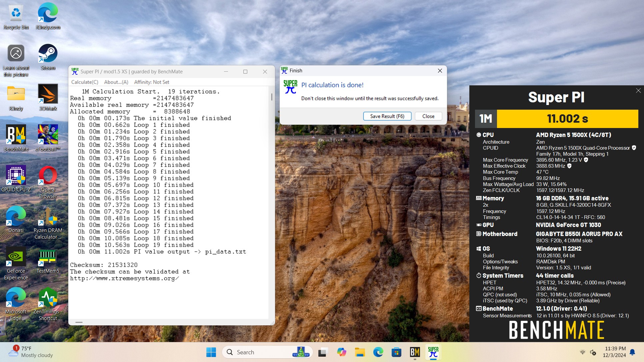Open the R3ndy folder icon
The width and height of the screenshot is (644, 362).
16,98
